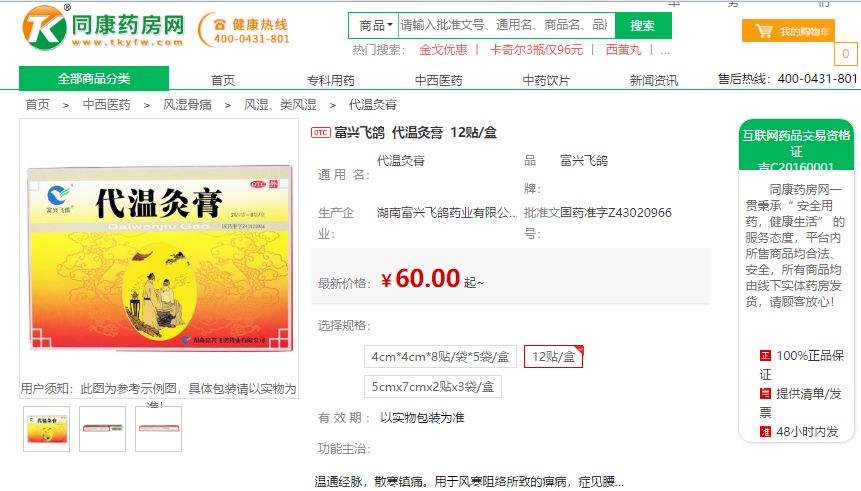The height and width of the screenshot is (491, 861).
Task: Click the search keyword input field
Action: pos(506,25)
